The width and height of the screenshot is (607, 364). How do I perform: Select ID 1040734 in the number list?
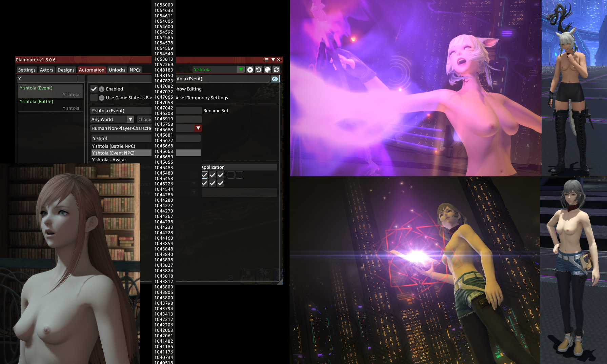pos(164,357)
